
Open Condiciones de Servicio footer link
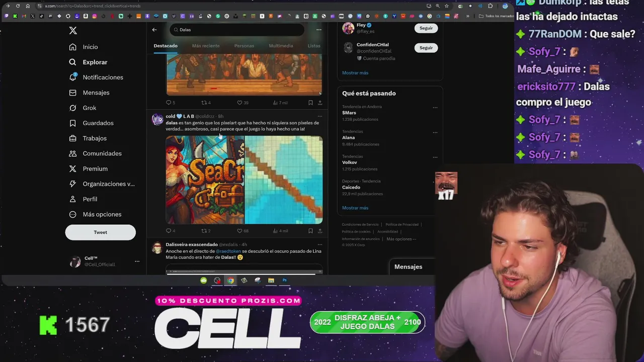pos(360,224)
